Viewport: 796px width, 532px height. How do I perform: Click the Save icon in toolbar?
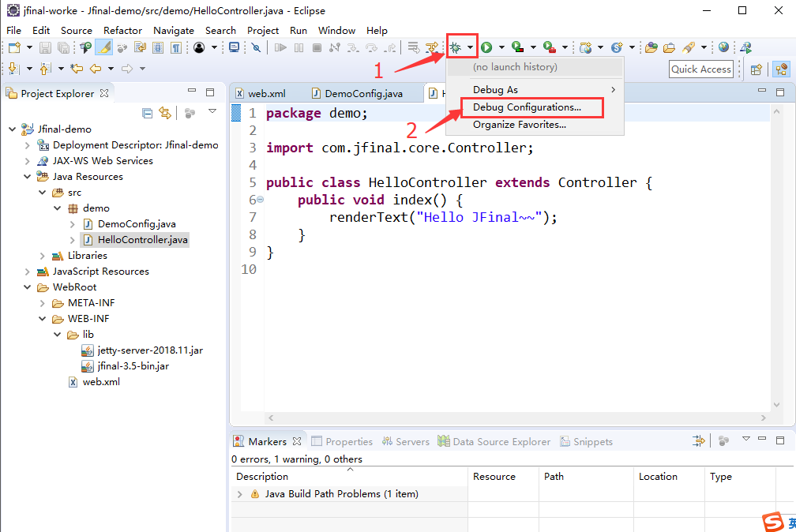coord(45,47)
